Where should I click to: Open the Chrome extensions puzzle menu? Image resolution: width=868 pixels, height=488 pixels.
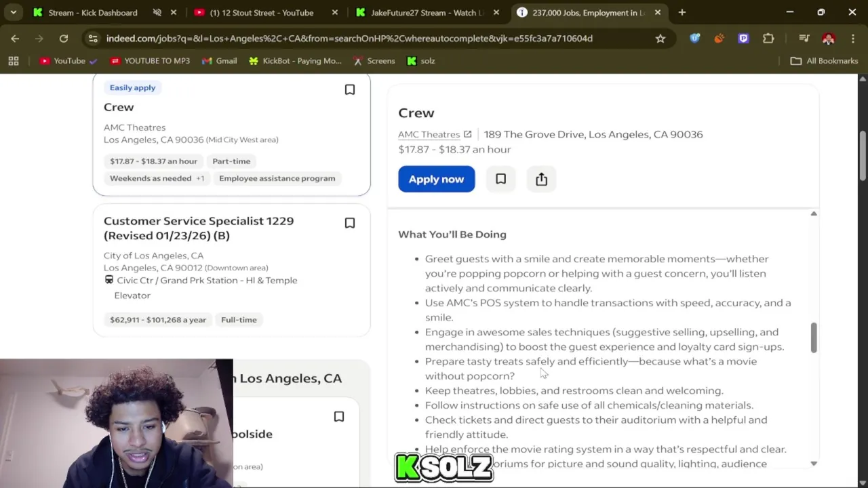pyautogui.click(x=768, y=39)
